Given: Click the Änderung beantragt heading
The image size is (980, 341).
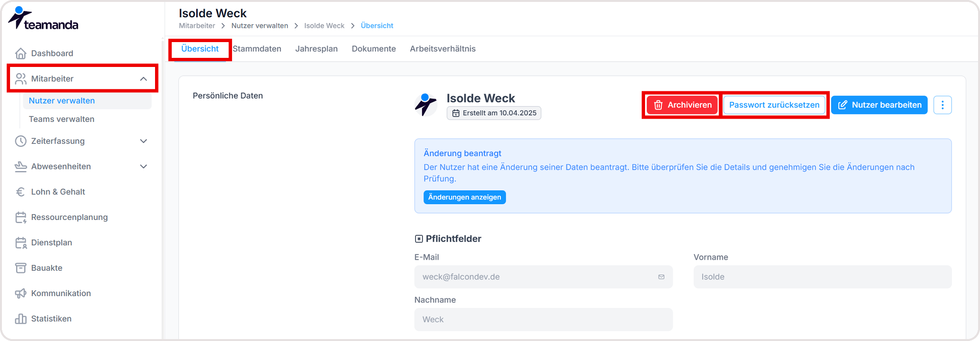Looking at the screenshot, I should (x=463, y=154).
